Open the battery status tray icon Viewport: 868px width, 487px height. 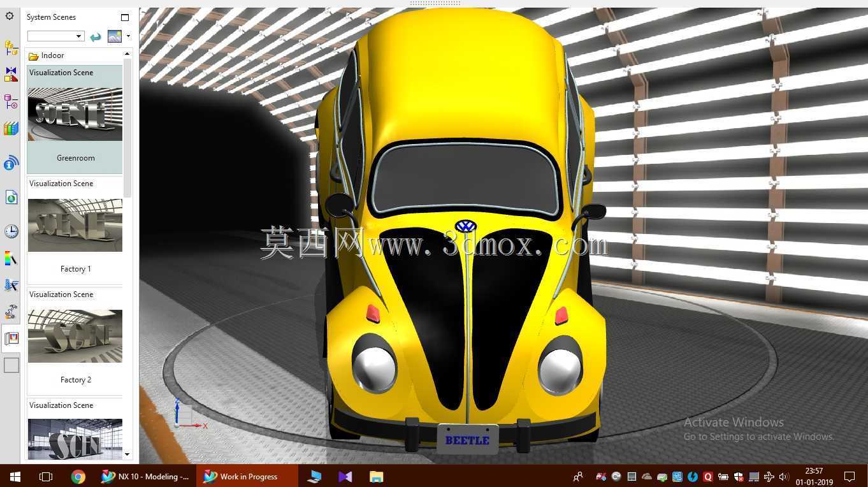pyautogui.click(x=723, y=476)
